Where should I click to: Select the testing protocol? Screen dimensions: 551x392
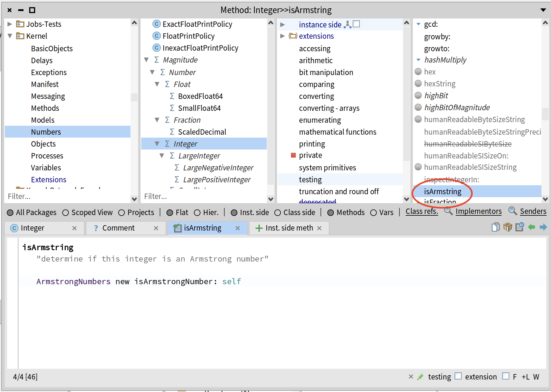[x=340, y=180]
